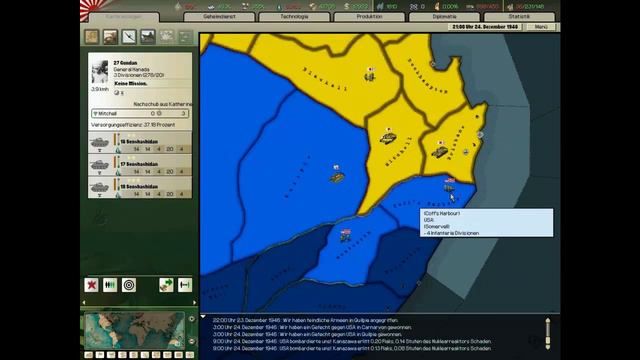Viewport: 640px width, 360px height.
Task: Click the bullseye target icon
Action: [x=129, y=285]
